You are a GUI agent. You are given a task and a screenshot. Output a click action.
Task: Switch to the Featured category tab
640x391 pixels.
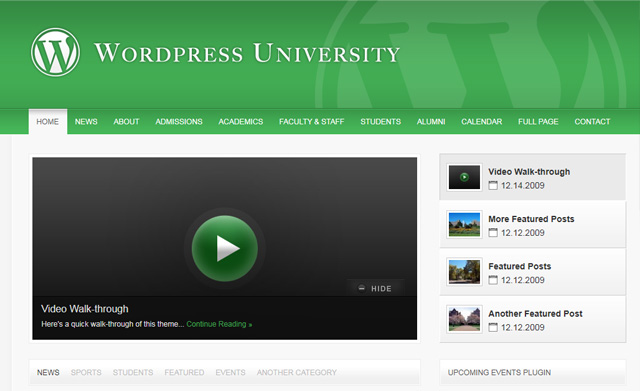click(184, 373)
